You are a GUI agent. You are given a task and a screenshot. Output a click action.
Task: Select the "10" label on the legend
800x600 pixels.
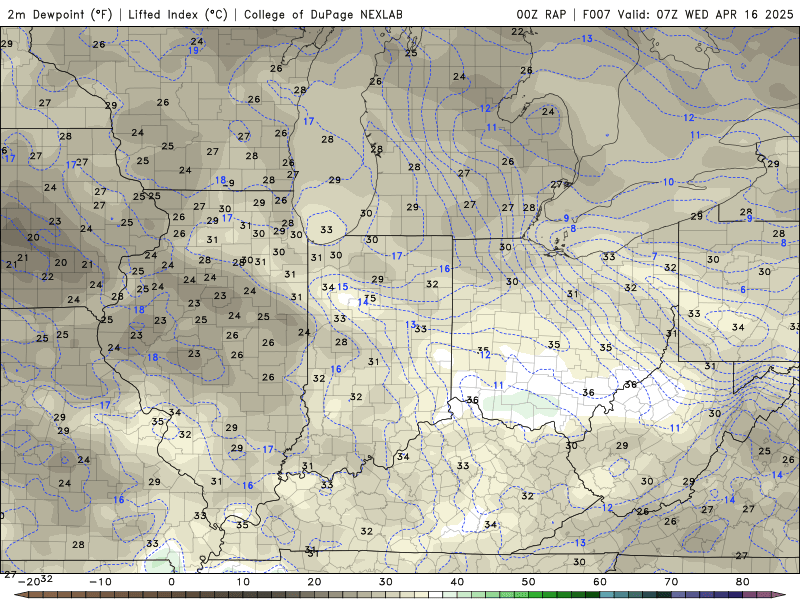pyautogui.click(x=243, y=582)
